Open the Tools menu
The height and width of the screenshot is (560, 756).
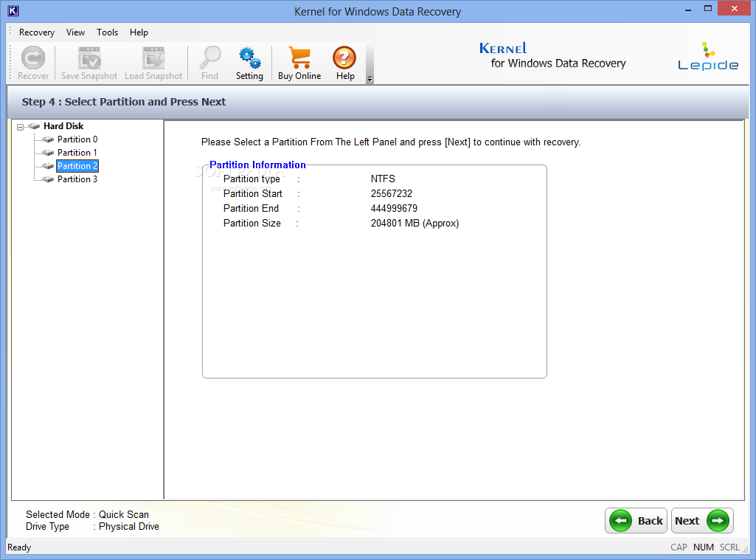click(107, 32)
